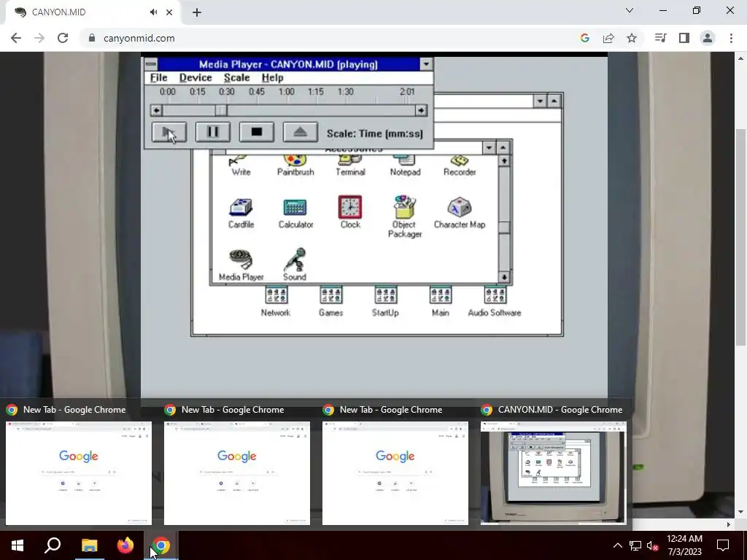
Task: Stop the CANYON.MID playback
Action: (256, 133)
